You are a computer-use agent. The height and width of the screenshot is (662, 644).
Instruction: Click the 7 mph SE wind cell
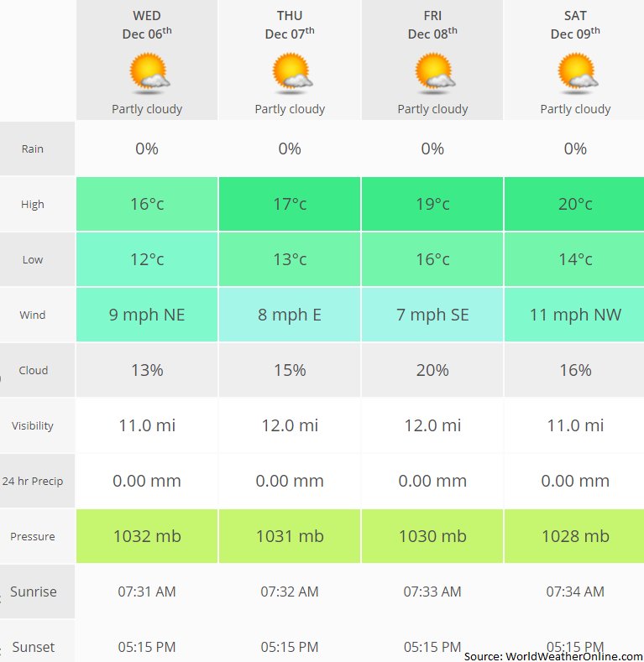point(432,315)
